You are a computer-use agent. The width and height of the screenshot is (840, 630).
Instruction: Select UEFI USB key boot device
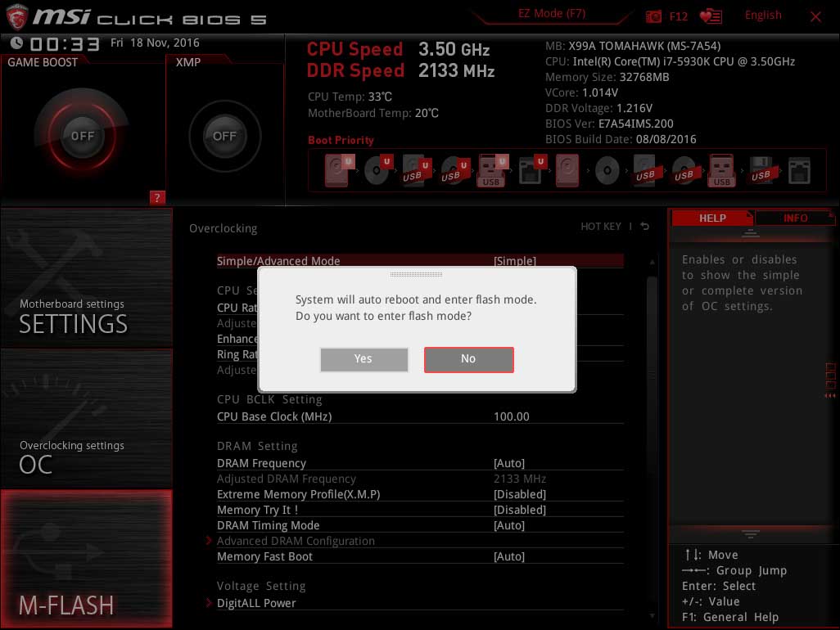click(493, 170)
